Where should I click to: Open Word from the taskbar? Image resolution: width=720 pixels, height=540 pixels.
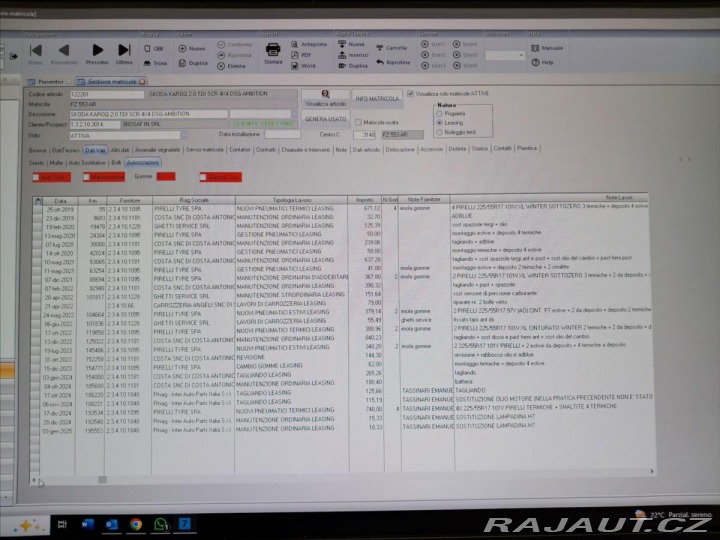[x=87, y=523]
